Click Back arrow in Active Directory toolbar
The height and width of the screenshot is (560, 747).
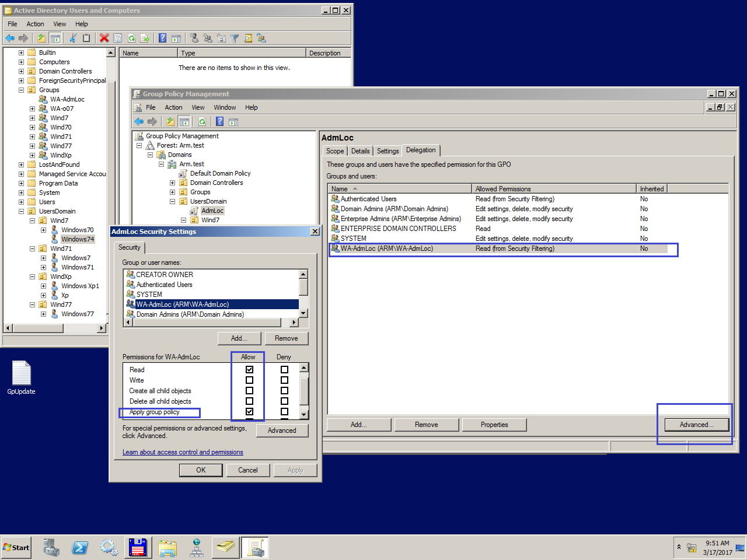pyautogui.click(x=10, y=38)
